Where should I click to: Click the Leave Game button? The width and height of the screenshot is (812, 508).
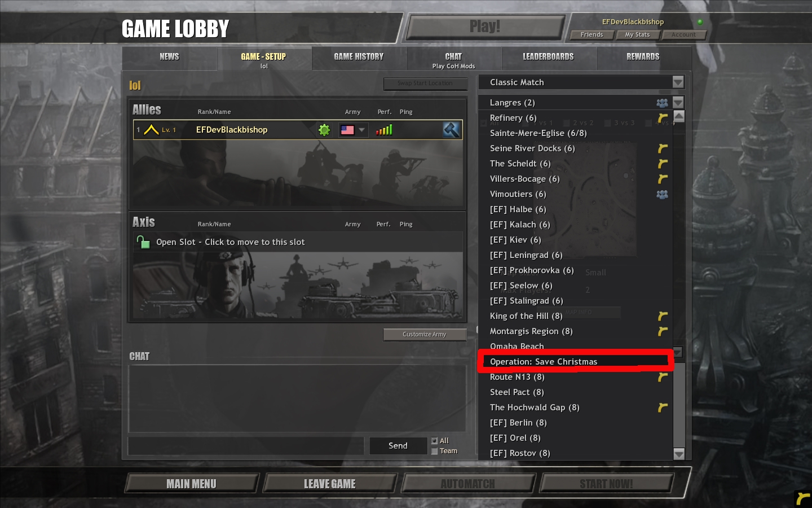pyautogui.click(x=330, y=484)
